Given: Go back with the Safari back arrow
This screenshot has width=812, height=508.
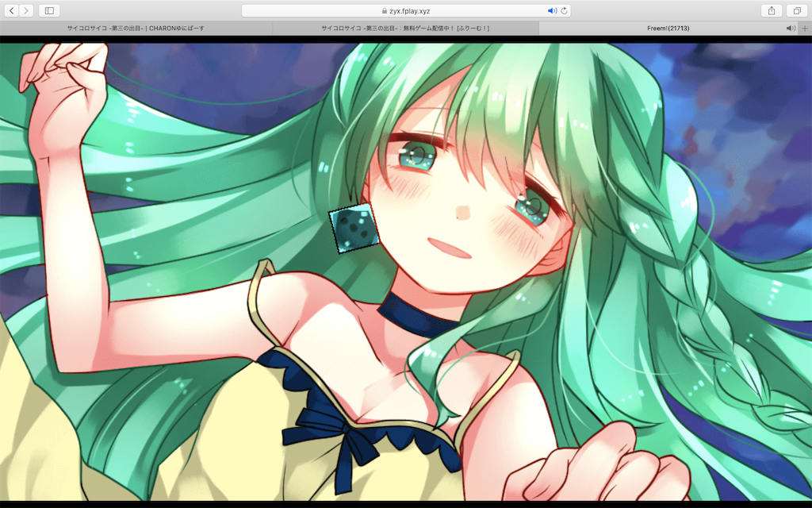Looking at the screenshot, I should click(11, 10).
